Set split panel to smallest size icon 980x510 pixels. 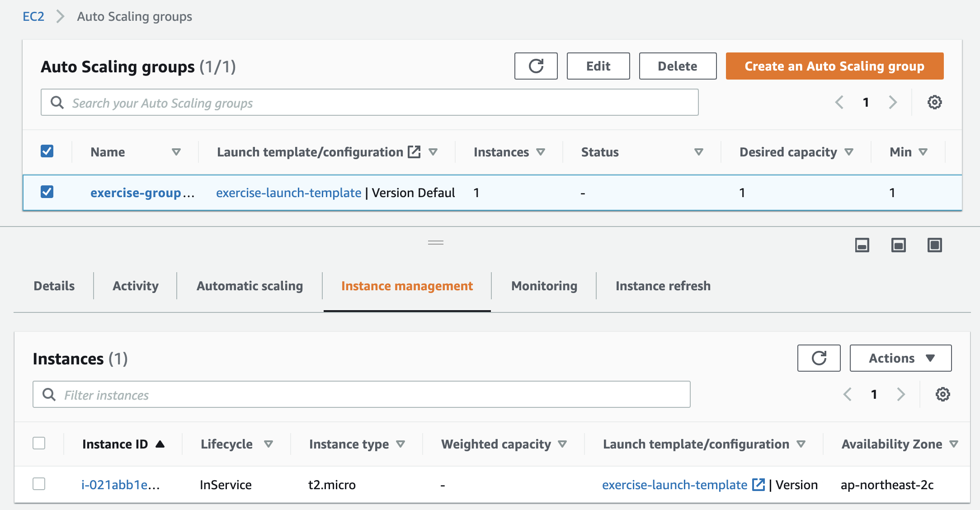pyautogui.click(x=862, y=245)
